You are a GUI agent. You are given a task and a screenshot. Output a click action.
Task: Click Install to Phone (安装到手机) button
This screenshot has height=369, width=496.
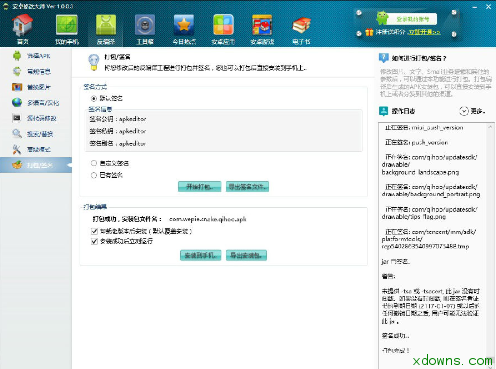(200, 255)
